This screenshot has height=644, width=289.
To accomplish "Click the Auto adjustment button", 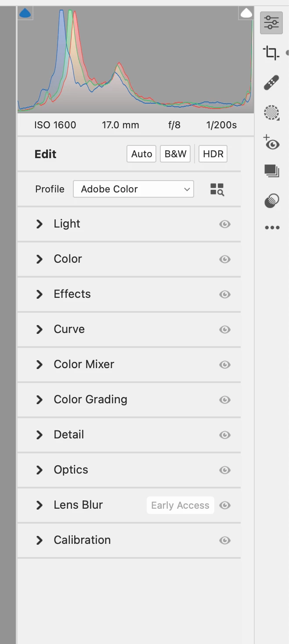I will click(x=141, y=154).
